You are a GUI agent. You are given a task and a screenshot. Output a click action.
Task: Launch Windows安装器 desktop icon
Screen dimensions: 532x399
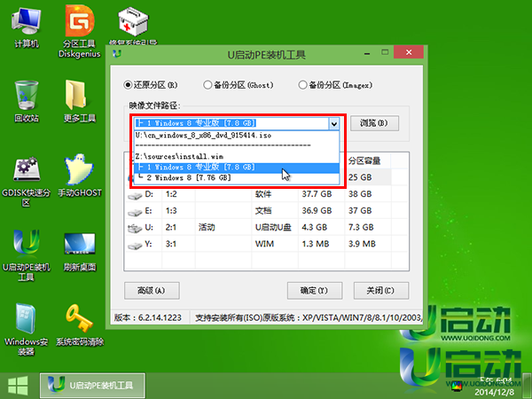27,329
